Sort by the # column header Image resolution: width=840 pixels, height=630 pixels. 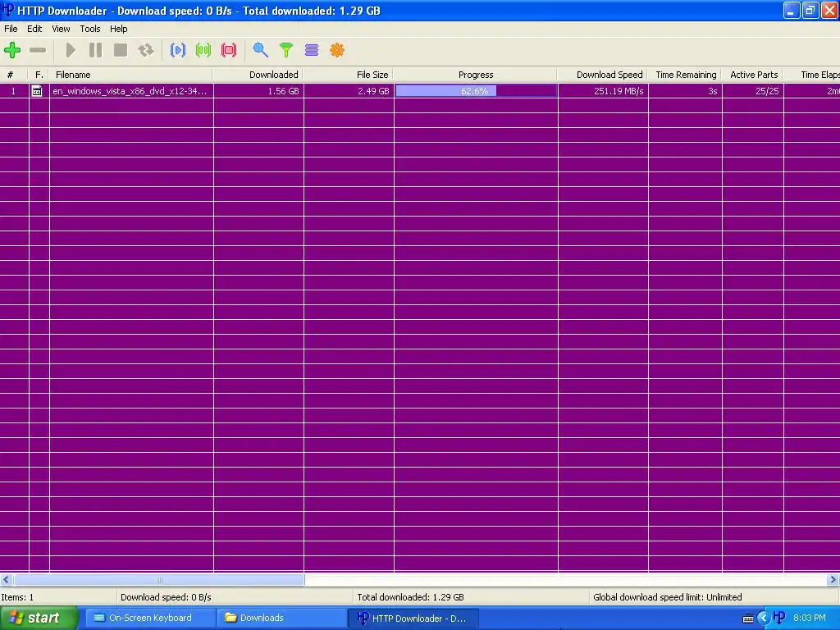14,75
